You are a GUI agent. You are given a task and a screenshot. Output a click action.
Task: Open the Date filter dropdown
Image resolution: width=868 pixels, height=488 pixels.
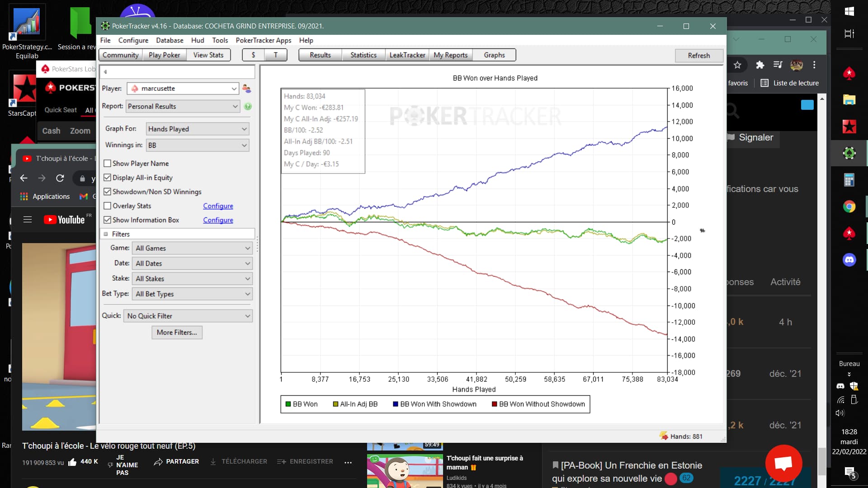(192, 263)
